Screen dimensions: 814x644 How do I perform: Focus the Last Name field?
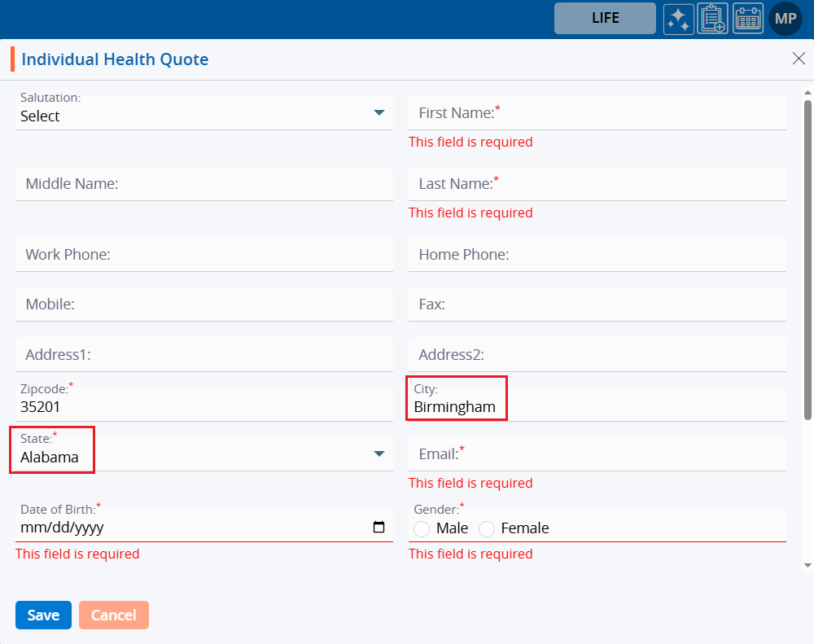597,184
